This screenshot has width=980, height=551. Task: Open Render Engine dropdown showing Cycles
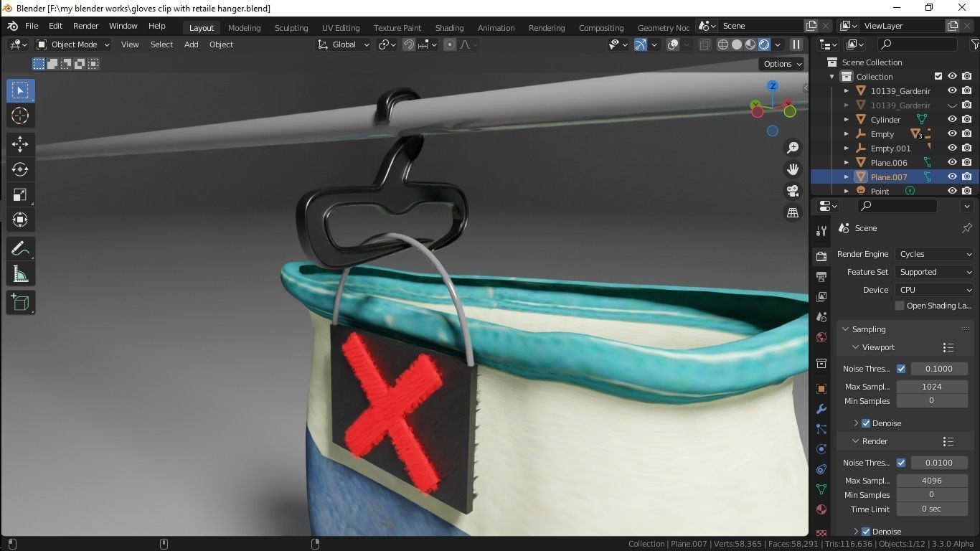[x=934, y=254]
